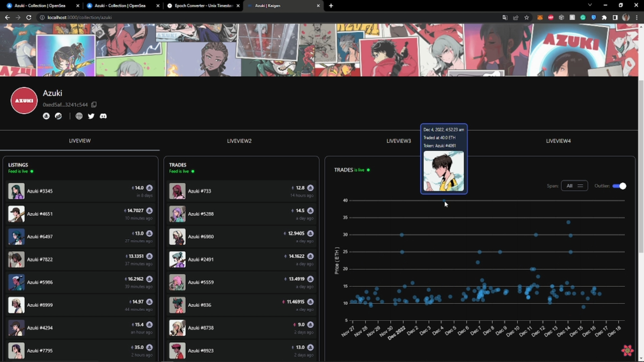Viewport: 644px width, 362px height.
Task: Open the OpenSea link icon under Azuki
Action: click(46, 116)
